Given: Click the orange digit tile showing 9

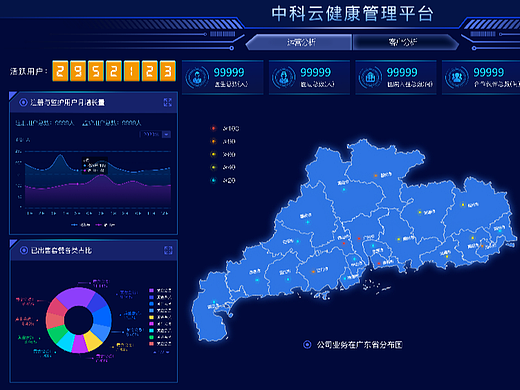Looking at the screenshot, I should 78,71.
